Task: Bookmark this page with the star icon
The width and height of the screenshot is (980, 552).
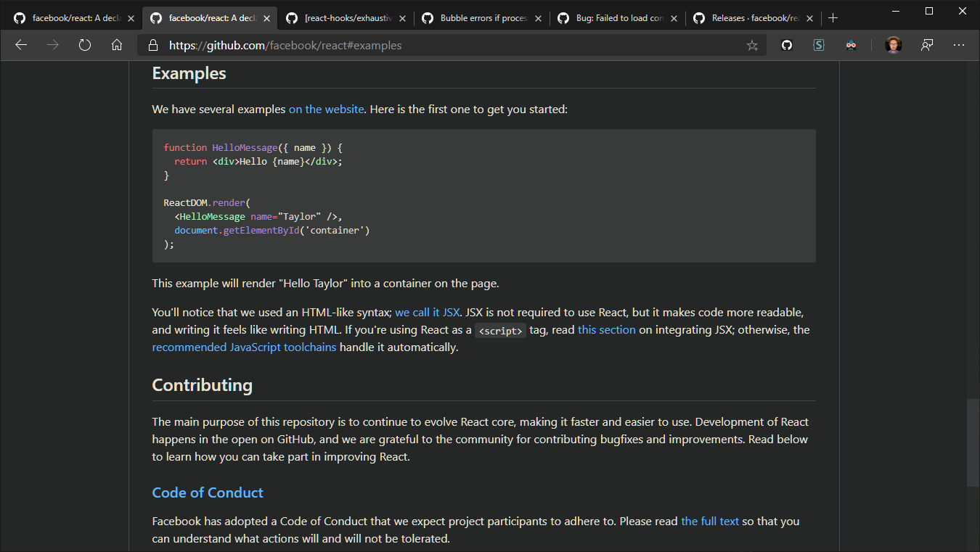Action: pyautogui.click(x=753, y=44)
